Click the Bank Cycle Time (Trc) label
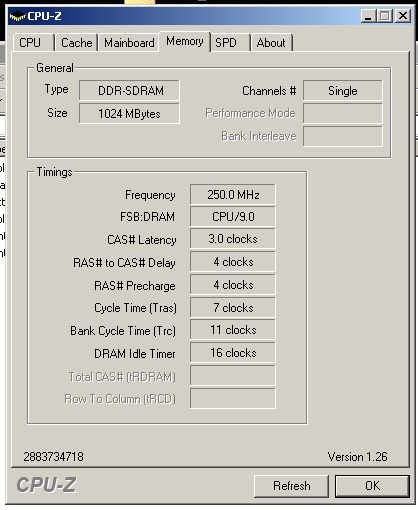This screenshot has width=418, height=510. coord(123,331)
